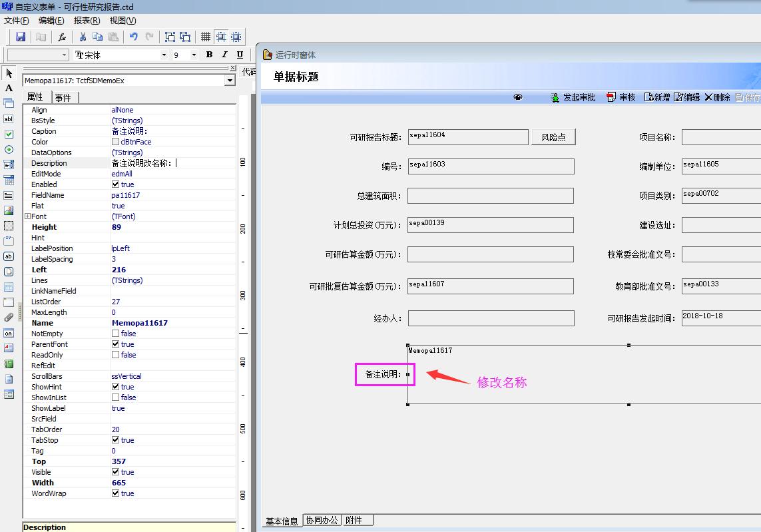Click the fx formula icon

pyautogui.click(x=62, y=37)
